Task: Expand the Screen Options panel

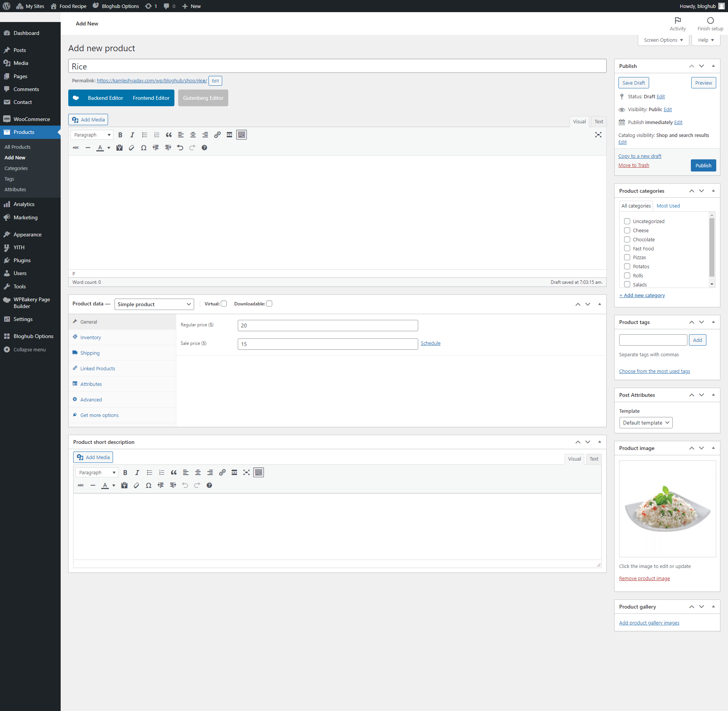Action: click(663, 40)
